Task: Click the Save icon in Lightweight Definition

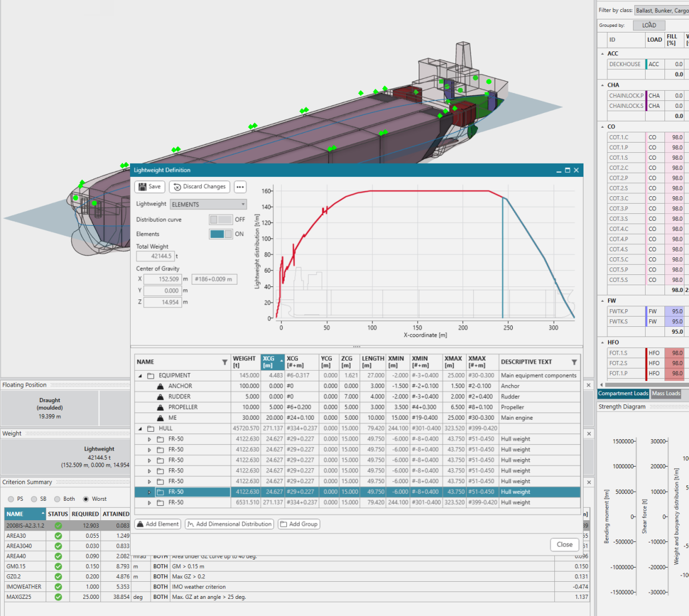Action: pyautogui.click(x=143, y=187)
